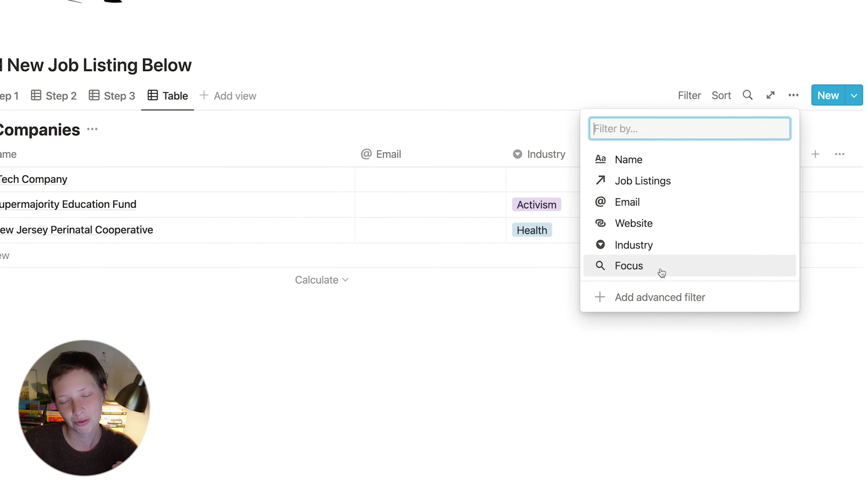Switch to the Step 3 view tab

pyautogui.click(x=112, y=96)
